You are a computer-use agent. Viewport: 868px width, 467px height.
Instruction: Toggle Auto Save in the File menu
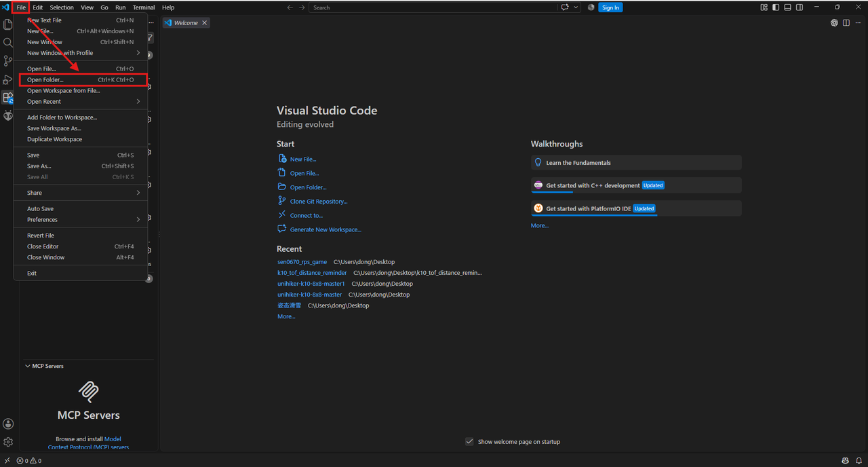coord(81,209)
